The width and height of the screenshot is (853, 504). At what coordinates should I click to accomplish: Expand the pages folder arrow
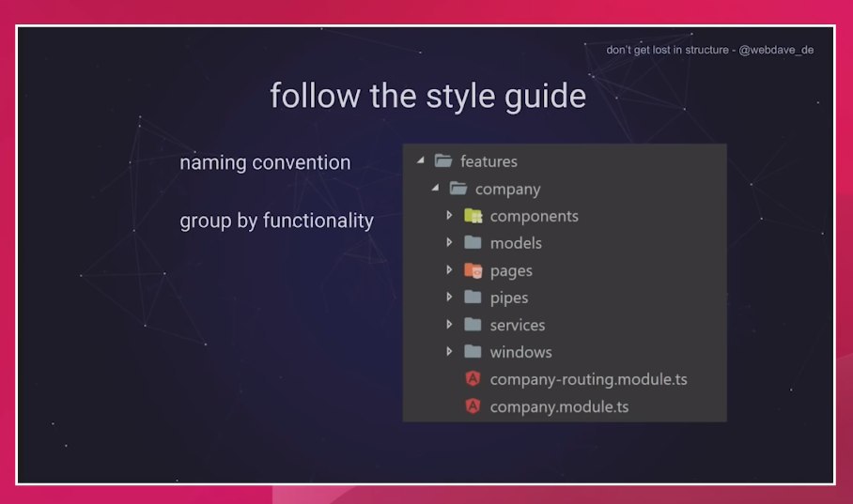pyautogui.click(x=449, y=269)
